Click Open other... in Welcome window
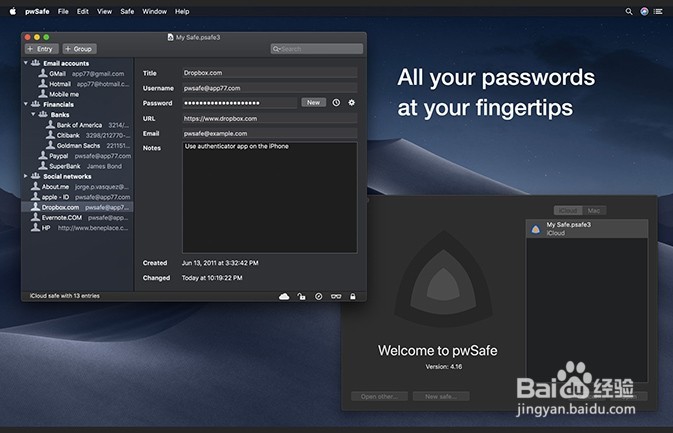 click(379, 397)
